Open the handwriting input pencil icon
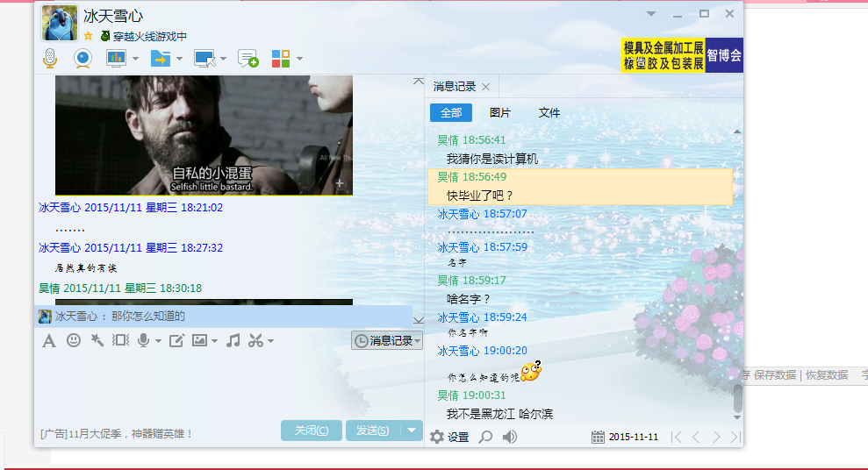The image size is (868, 470). [176, 340]
